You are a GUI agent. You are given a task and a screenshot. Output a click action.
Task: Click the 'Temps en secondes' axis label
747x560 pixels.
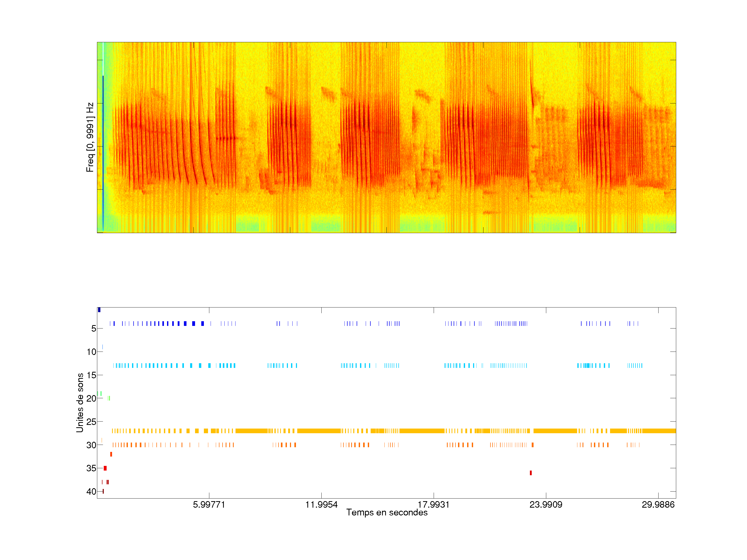[387, 512]
